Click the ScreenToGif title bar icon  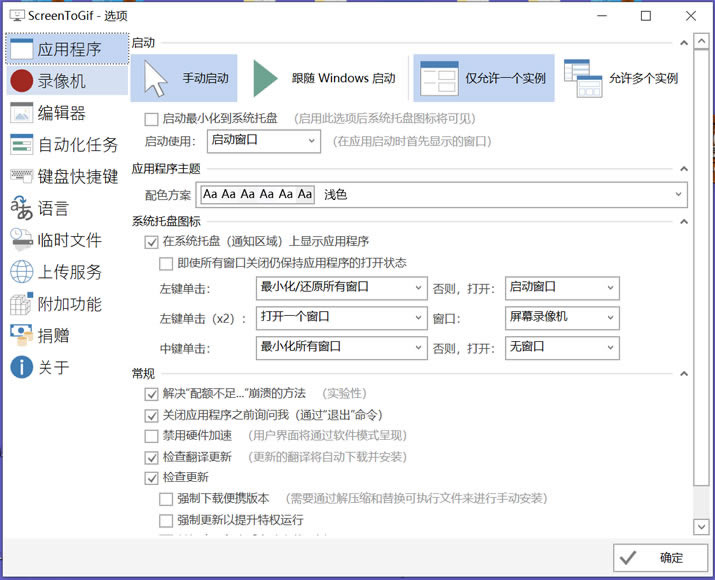(17, 16)
